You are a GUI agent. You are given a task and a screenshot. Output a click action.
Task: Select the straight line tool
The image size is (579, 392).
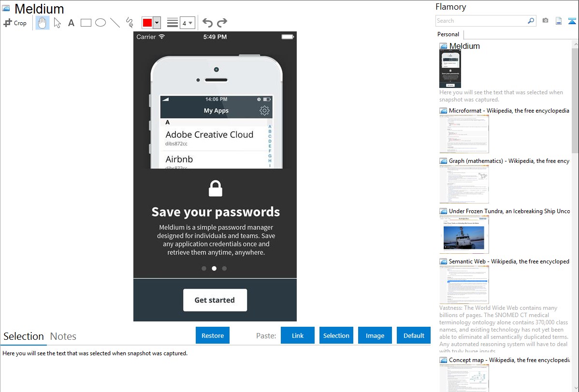[x=115, y=23]
